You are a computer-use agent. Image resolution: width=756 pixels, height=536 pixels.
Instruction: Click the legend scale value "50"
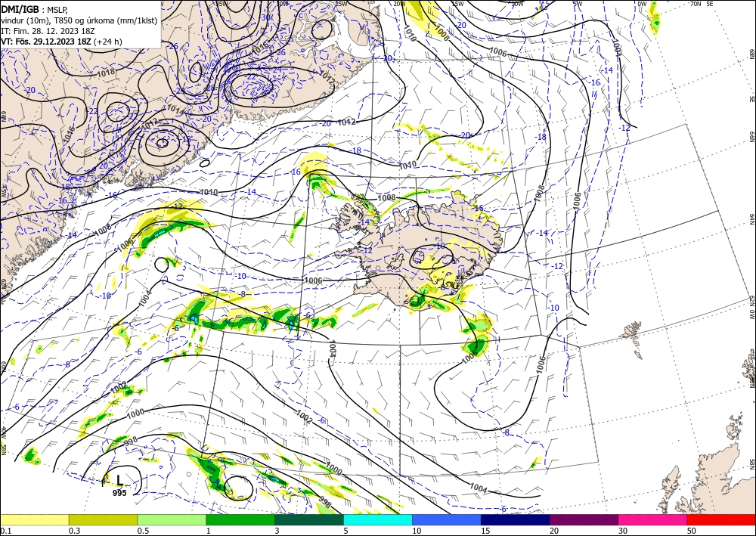[692, 531]
